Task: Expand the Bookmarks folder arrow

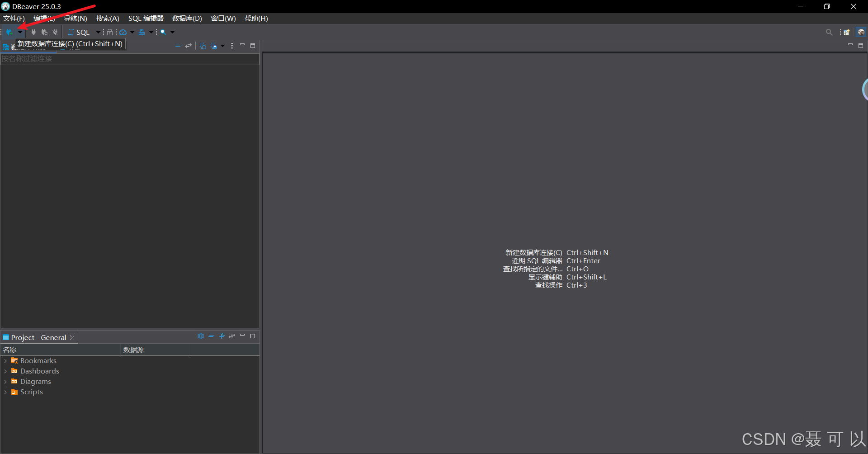Action: tap(5, 361)
